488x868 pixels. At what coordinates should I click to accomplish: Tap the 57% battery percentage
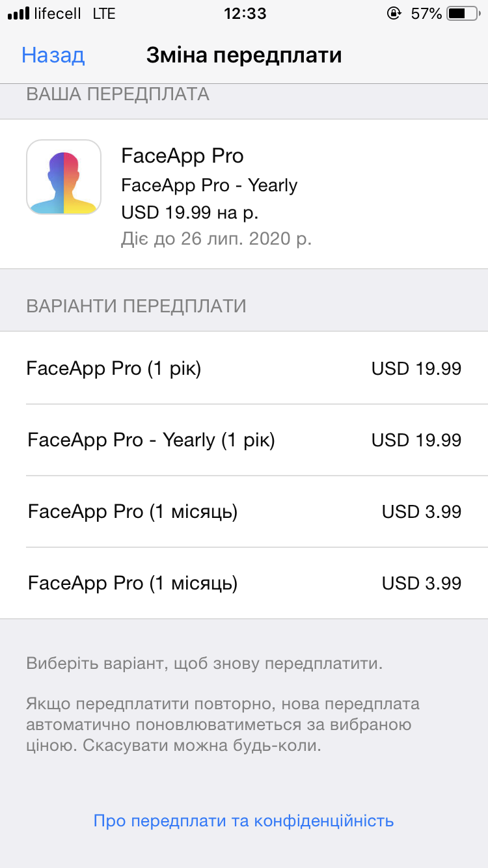click(x=427, y=13)
